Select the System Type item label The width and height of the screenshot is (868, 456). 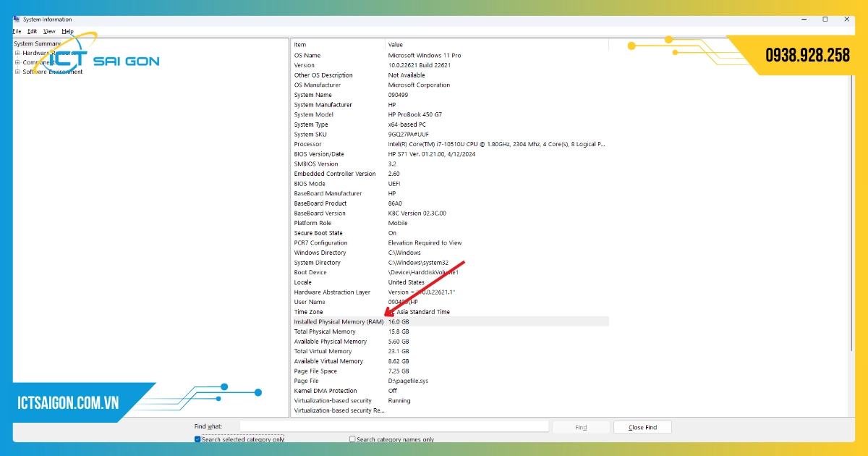311,124
